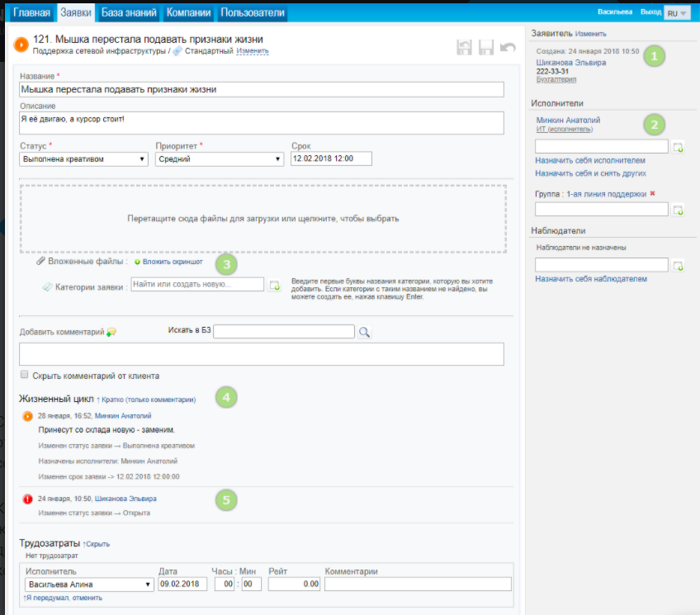Click 'Назначить себя исполнителем' link

590,160
